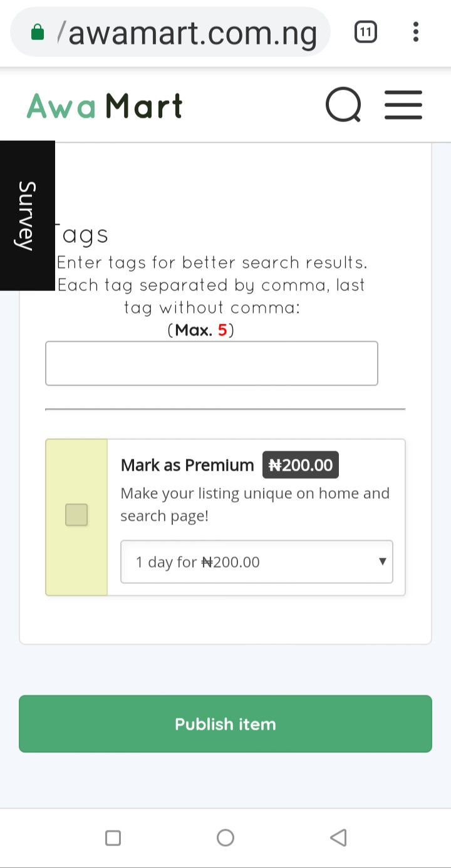
Task: Click the dropdown arrow beside ₦200.00 option
Action: click(382, 561)
